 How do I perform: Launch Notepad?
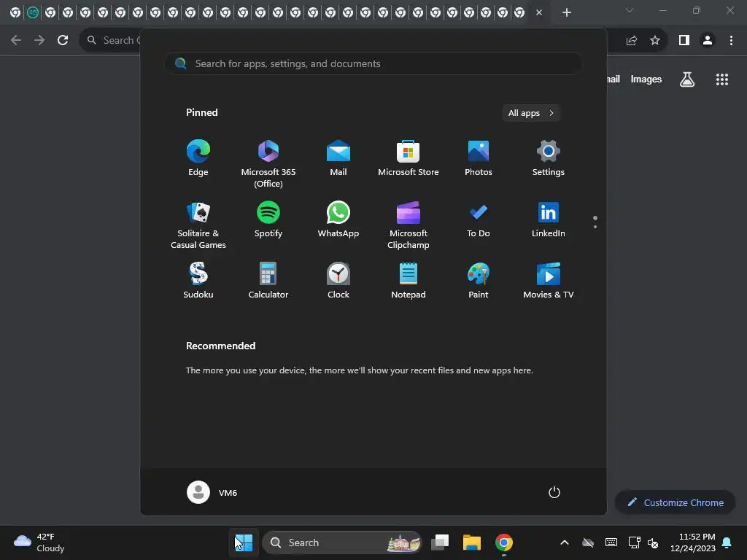(409, 281)
